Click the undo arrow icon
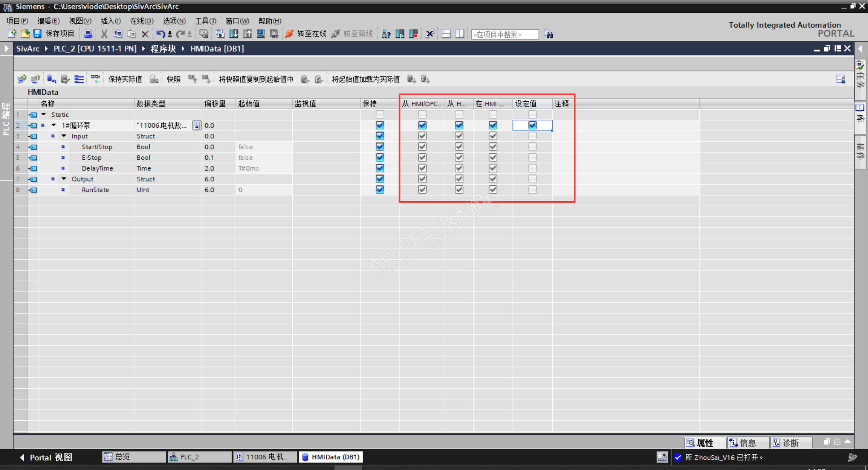Image resolution: width=868 pixels, height=470 pixels. [160, 34]
